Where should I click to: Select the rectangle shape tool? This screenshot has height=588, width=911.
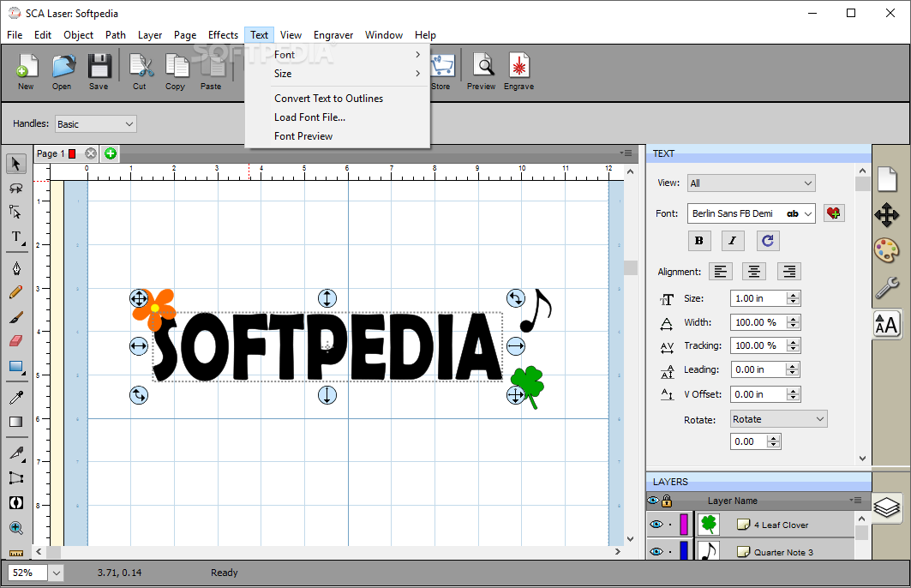tap(16, 367)
